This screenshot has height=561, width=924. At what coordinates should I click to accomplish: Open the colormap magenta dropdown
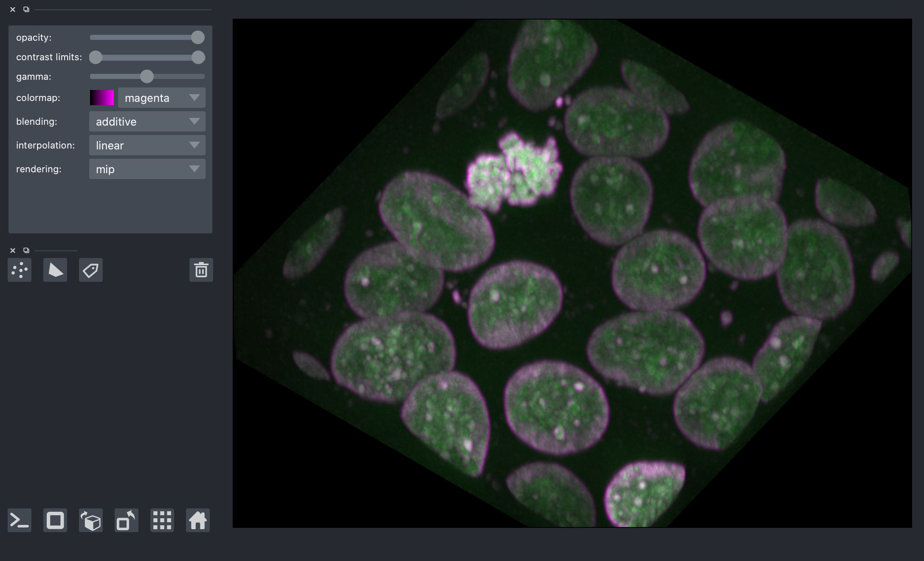tap(162, 98)
